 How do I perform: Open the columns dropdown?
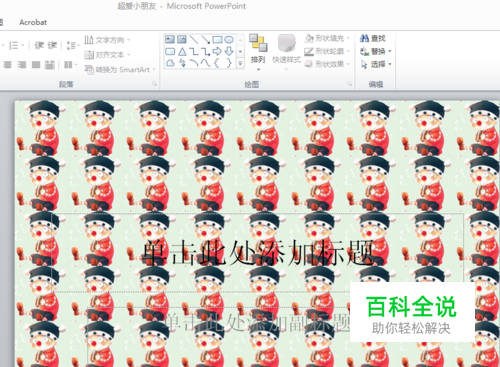pyautogui.click(x=70, y=64)
